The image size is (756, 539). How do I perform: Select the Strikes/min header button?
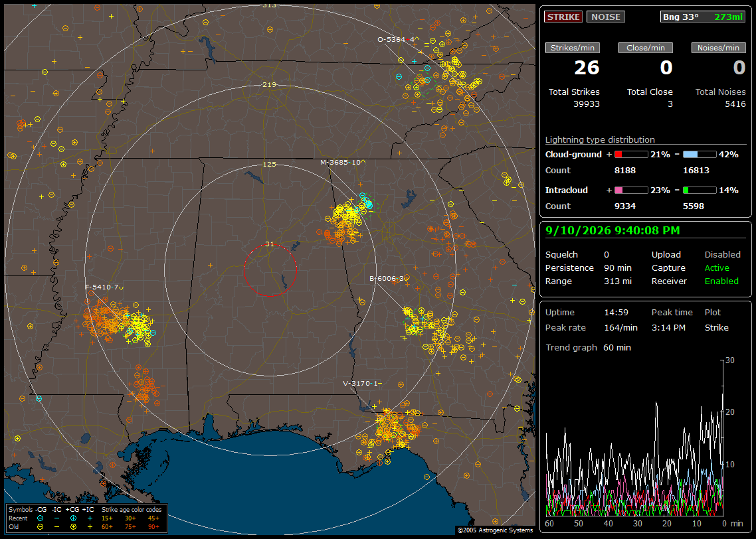[572, 48]
